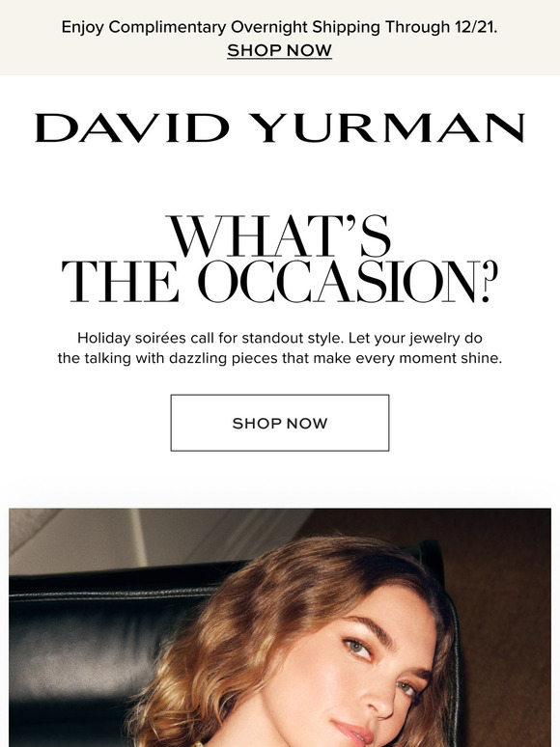Screen dimensions: 560x747
Task: Click the word YURMAN in the logo
Action: tap(387, 128)
